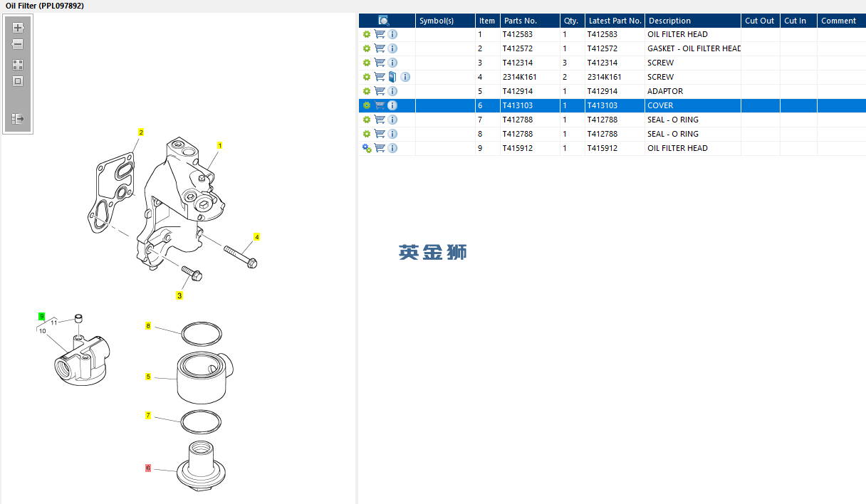This screenshot has height=504, width=866.
Task: Select callout 2 gasket on diagram
Action: (141, 132)
